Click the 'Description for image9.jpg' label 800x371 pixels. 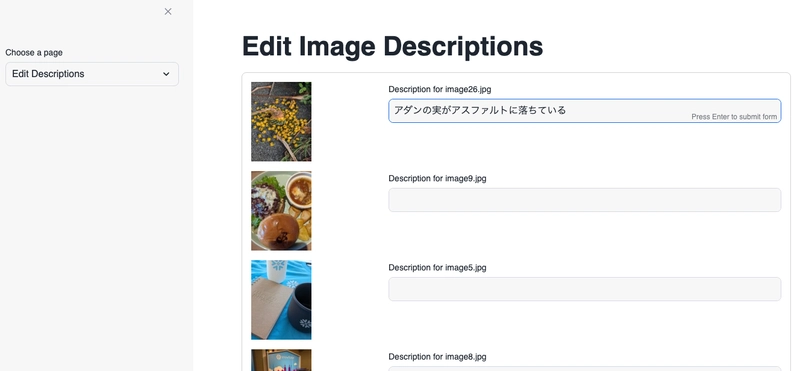click(437, 179)
